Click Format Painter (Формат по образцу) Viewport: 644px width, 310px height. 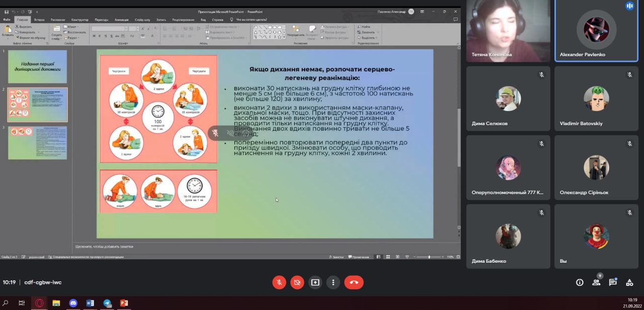(x=31, y=38)
